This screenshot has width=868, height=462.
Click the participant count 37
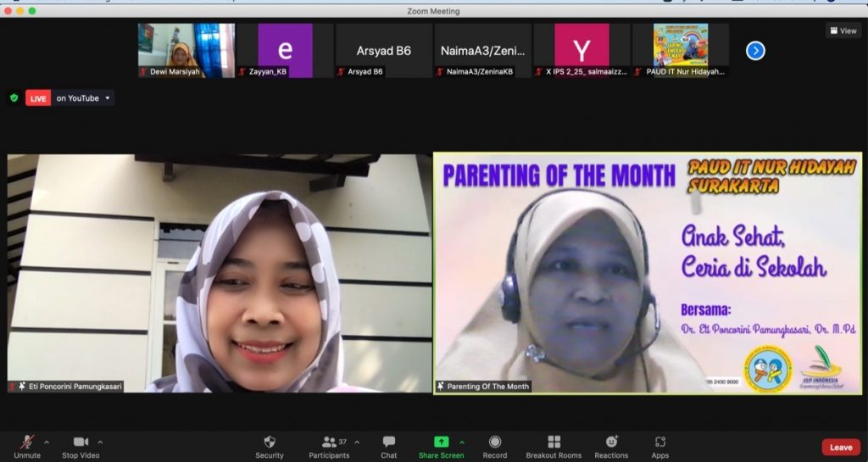(x=342, y=442)
